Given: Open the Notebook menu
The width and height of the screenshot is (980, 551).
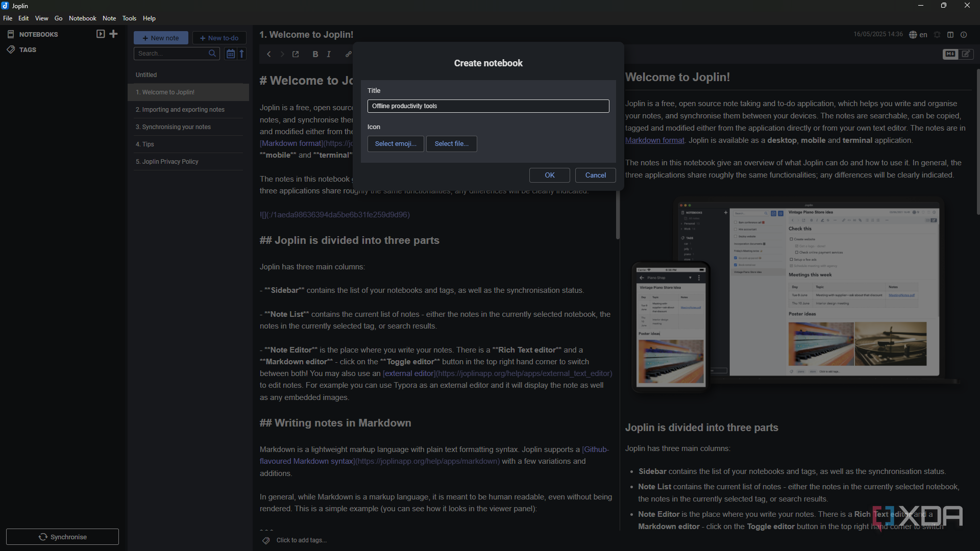Looking at the screenshot, I should (83, 18).
